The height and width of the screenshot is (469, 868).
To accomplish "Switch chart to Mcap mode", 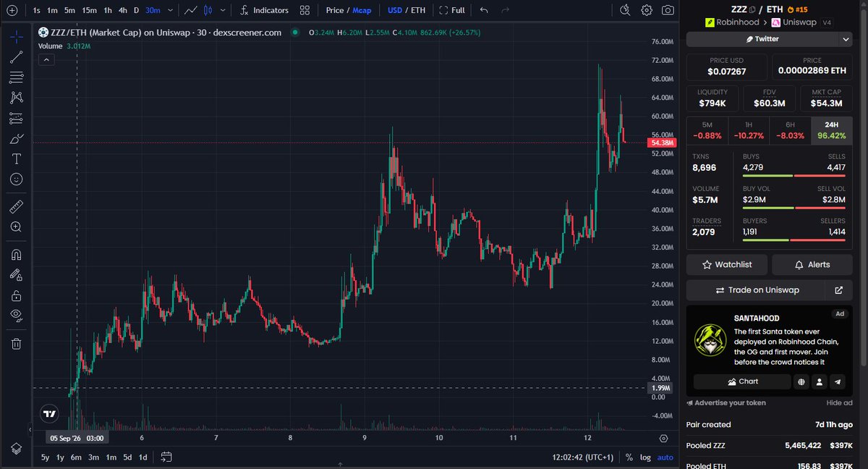I will pyautogui.click(x=362, y=10).
